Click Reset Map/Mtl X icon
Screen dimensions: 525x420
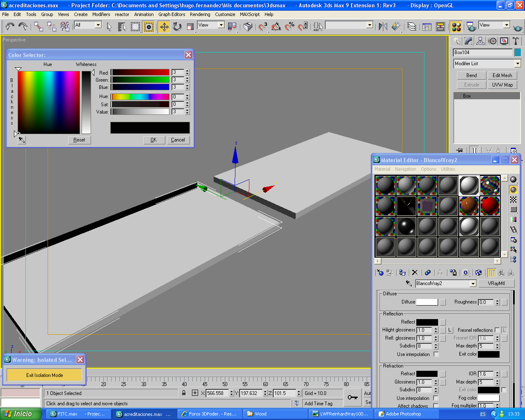415,272
